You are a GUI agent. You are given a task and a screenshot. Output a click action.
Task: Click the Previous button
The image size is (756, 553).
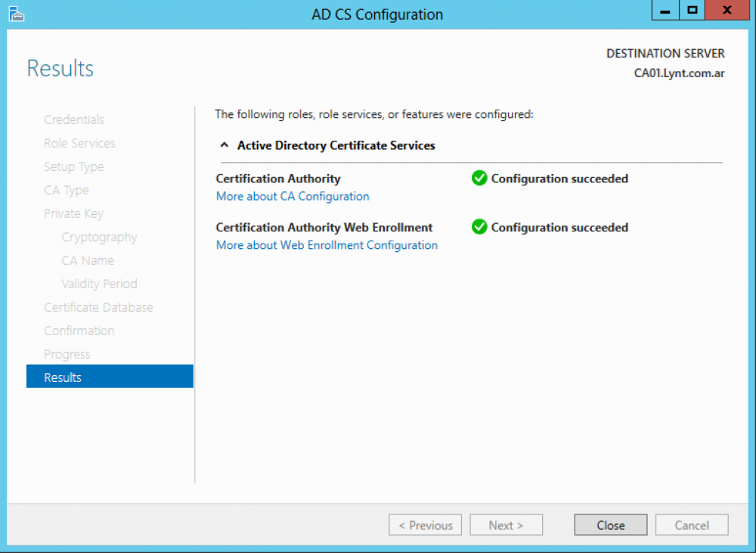(x=426, y=525)
